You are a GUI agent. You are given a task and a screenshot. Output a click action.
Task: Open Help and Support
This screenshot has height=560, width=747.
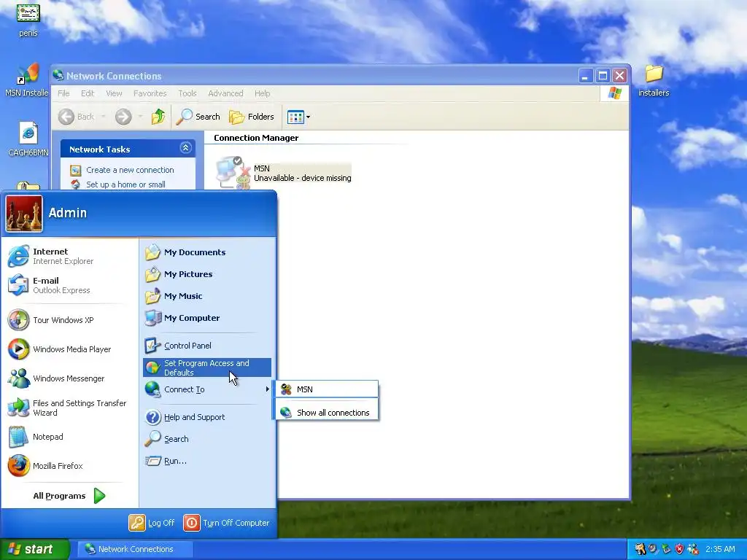point(207,417)
